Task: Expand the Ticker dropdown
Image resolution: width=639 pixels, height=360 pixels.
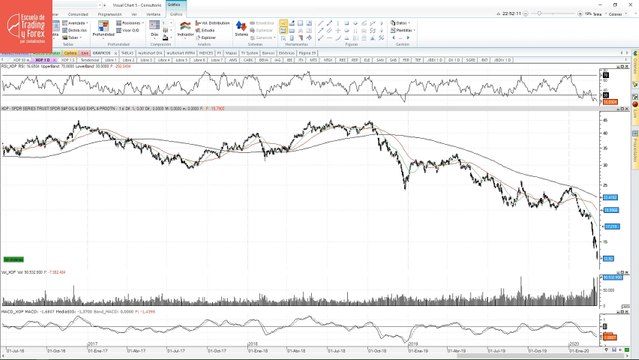Action: tap(73, 38)
